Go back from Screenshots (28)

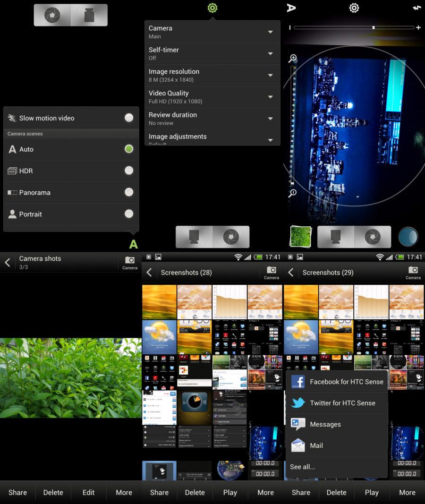pos(149,273)
